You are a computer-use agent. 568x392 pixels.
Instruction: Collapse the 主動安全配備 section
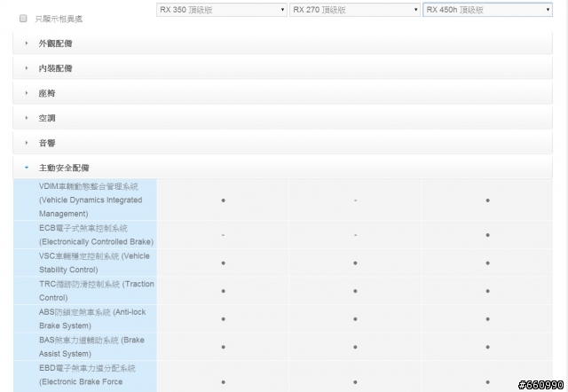click(x=282, y=168)
